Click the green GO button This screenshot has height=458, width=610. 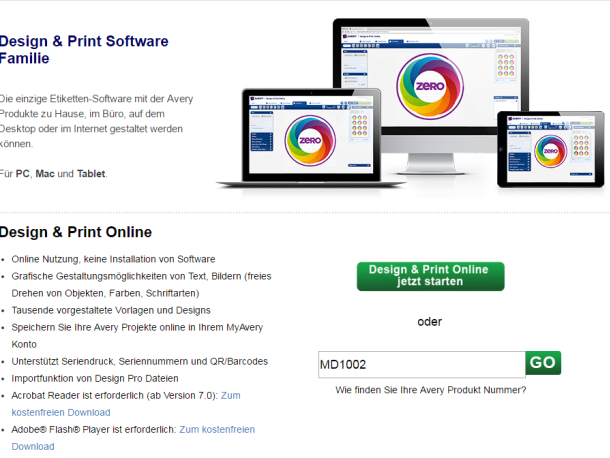coord(543,363)
